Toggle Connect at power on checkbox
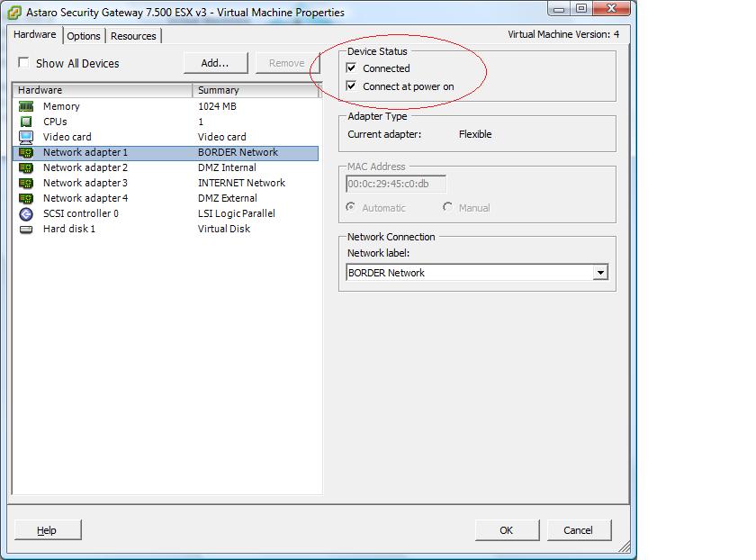The image size is (756, 560). pos(352,86)
